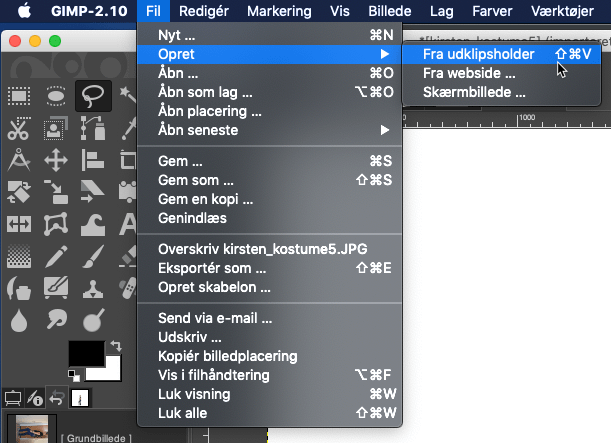
Task: Pick the Move tool
Action: (x=56, y=160)
